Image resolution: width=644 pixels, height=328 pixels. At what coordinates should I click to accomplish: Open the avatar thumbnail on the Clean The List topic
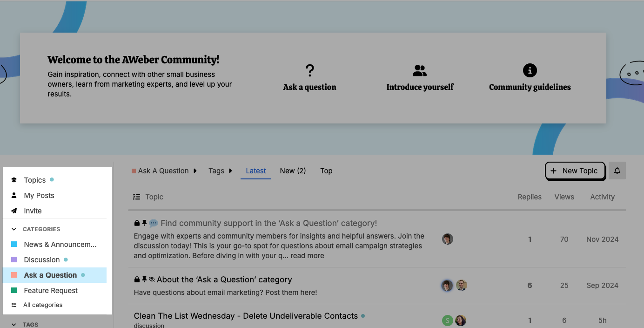pyautogui.click(x=447, y=320)
